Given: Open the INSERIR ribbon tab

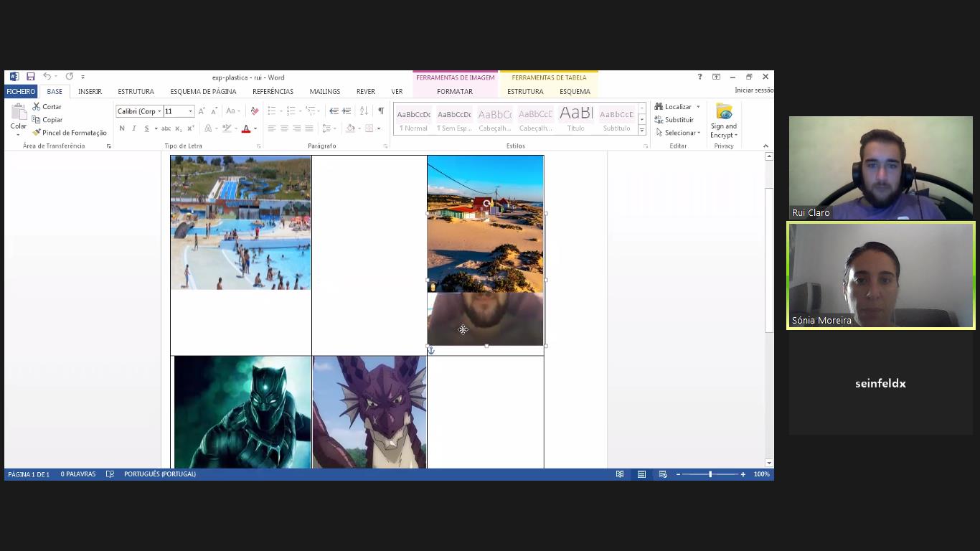Looking at the screenshot, I should point(90,92).
